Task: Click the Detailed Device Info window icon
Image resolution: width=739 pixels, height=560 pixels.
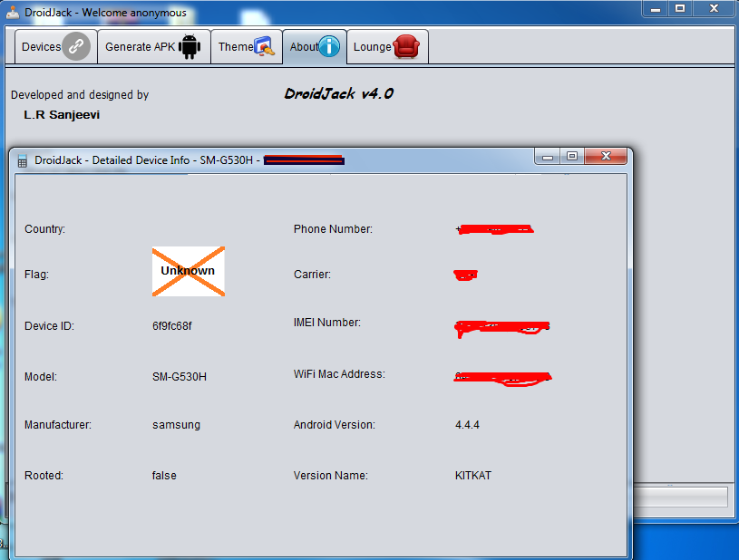Action: click(22, 160)
